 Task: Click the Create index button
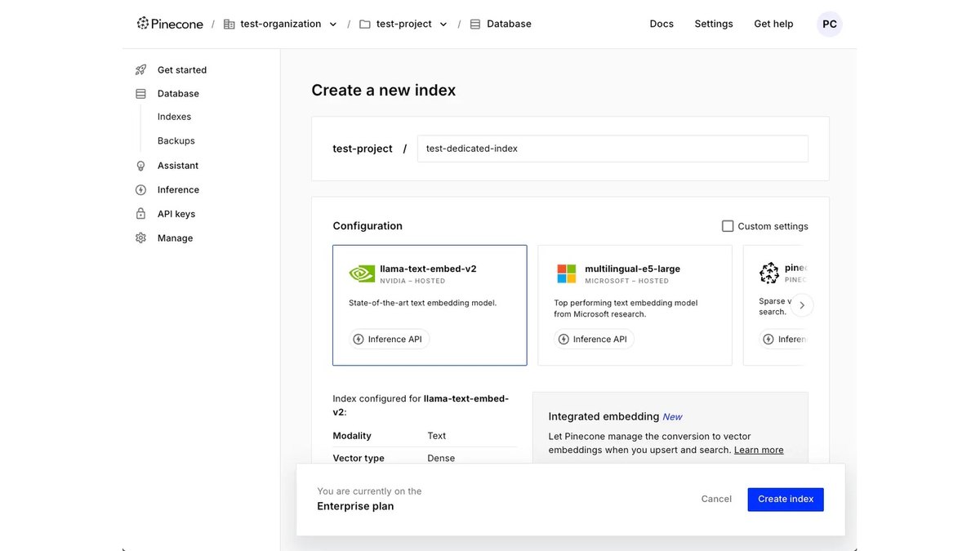click(786, 500)
